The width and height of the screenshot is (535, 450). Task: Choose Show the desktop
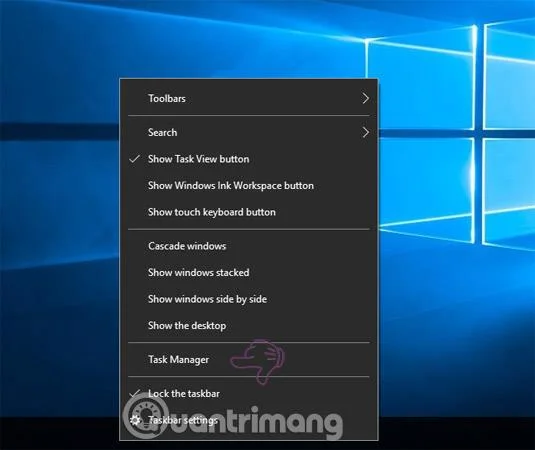248,326
